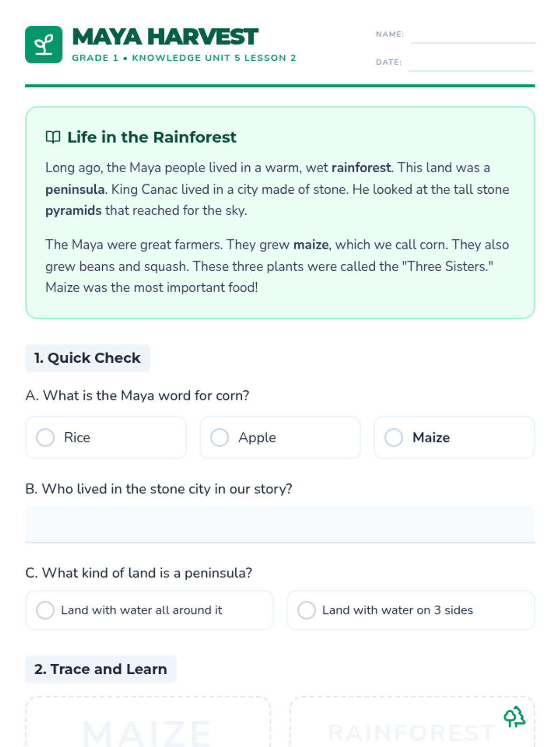The image size is (560, 747).
Task: Pick "Land with water all around it"
Action: tap(46, 610)
